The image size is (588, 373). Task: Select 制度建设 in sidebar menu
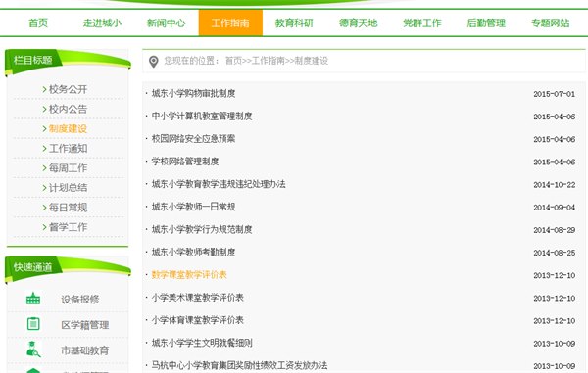(68, 129)
